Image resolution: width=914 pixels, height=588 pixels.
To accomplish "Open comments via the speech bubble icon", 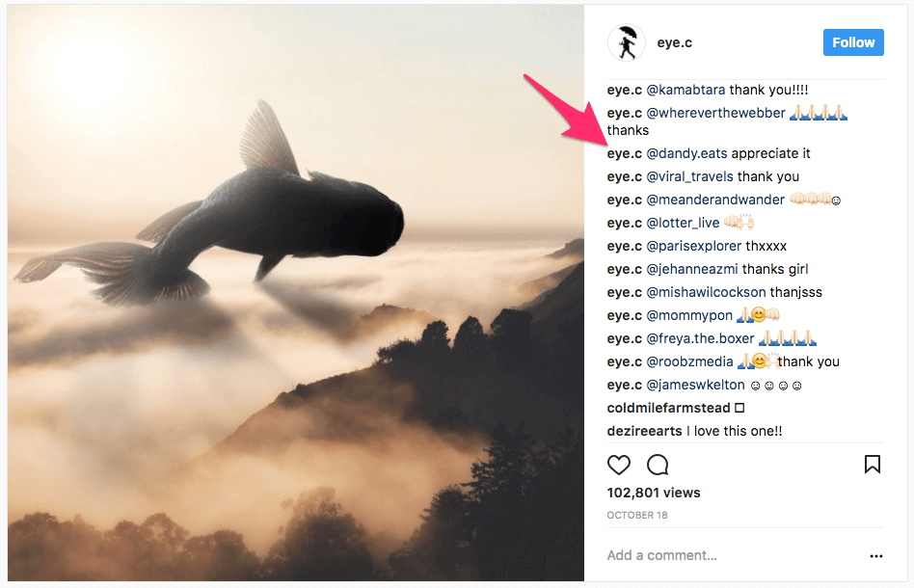I will [x=658, y=465].
